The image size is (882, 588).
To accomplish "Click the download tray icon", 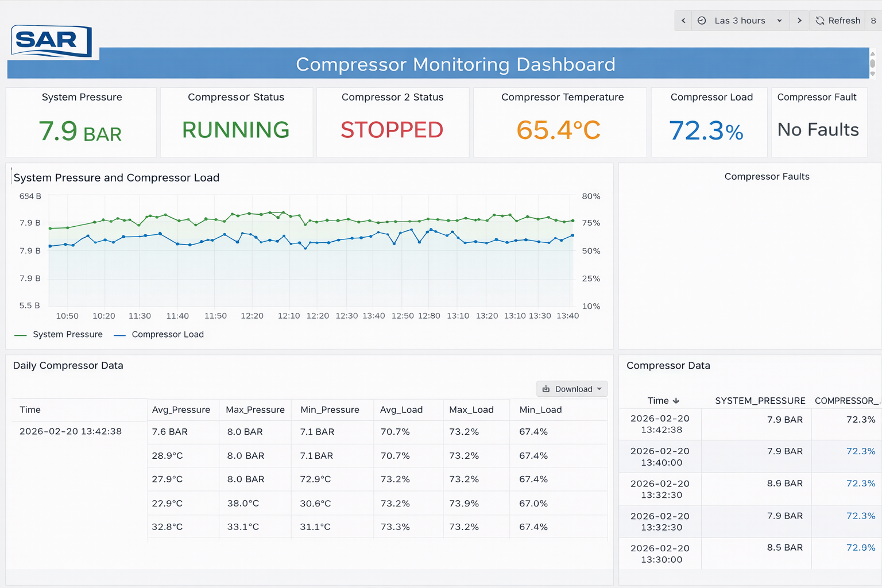I will pos(546,389).
